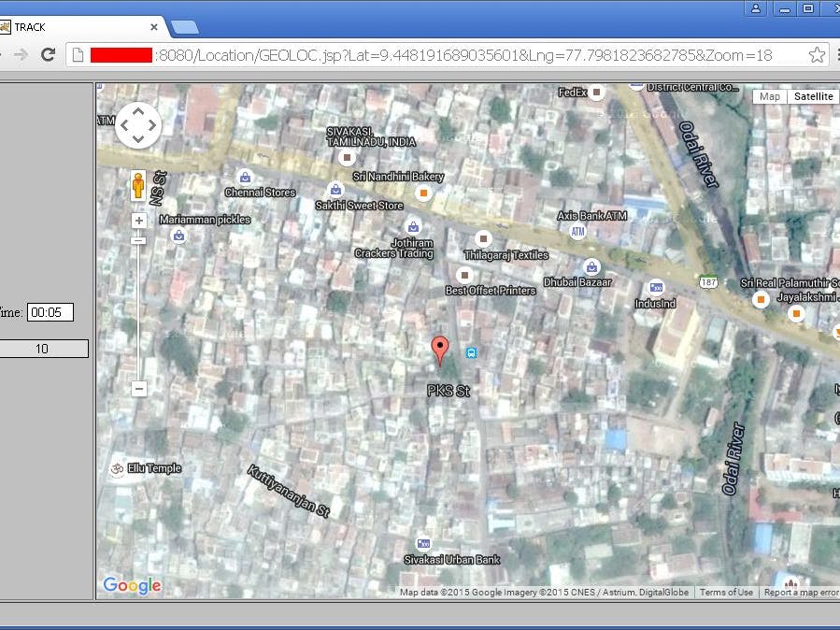
Task: Select the Street View pegman on the map
Action: tap(137, 183)
